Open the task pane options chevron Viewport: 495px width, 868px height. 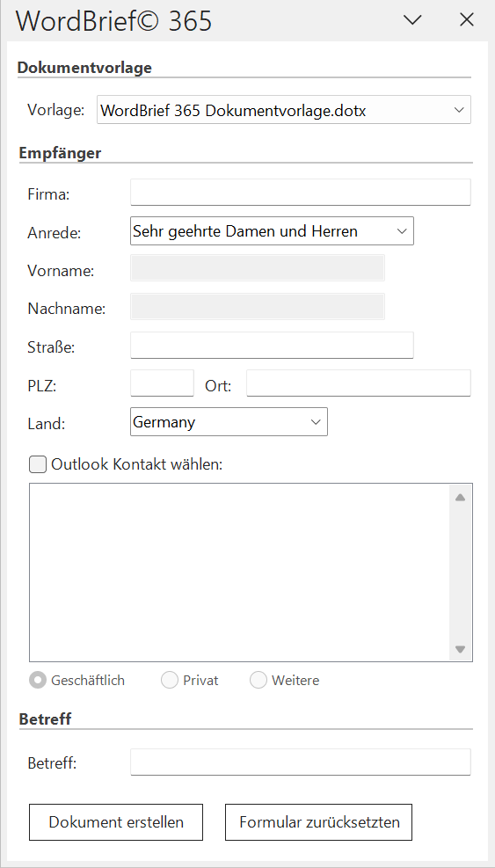[x=412, y=20]
